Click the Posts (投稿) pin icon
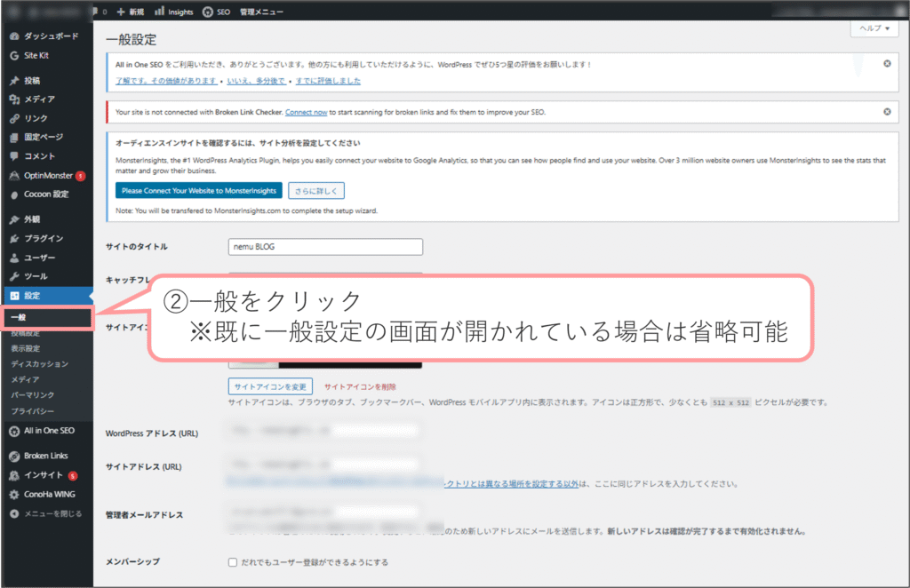The height and width of the screenshot is (588, 910). coord(14,81)
